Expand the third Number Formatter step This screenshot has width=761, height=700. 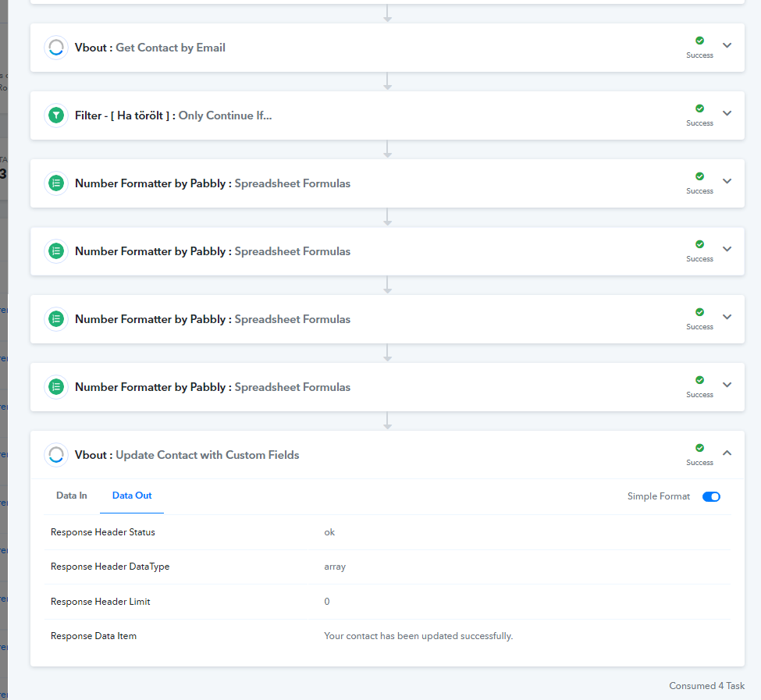pyautogui.click(x=727, y=318)
